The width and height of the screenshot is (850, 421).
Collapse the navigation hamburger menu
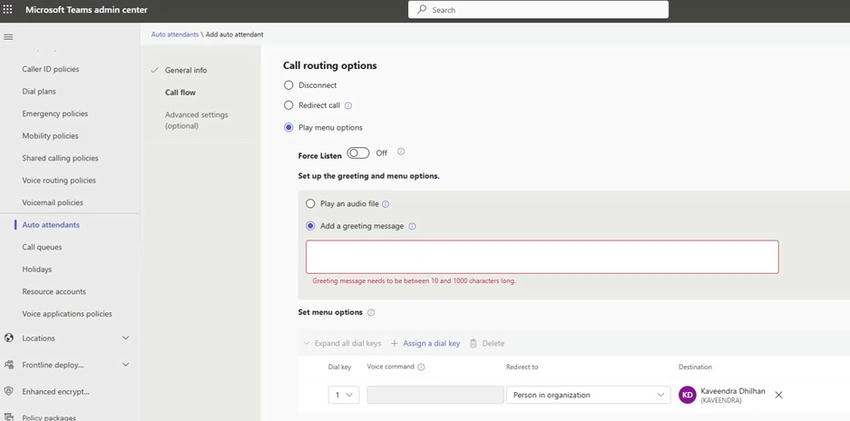point(8,37)
